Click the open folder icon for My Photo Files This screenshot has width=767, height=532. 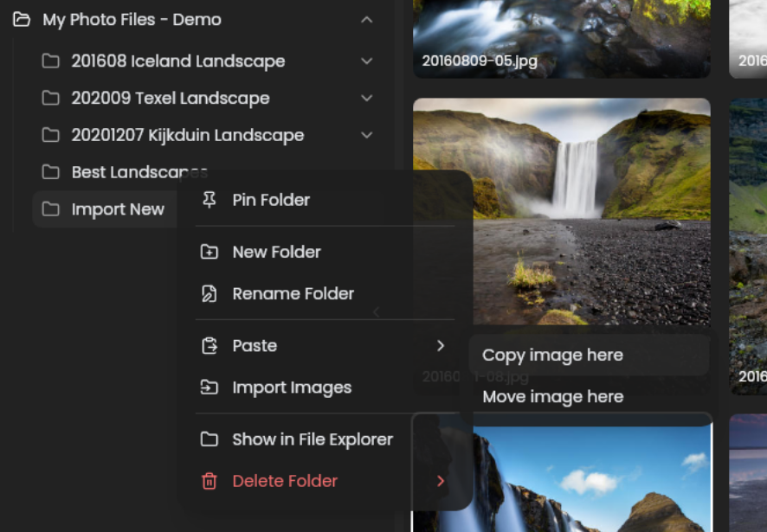(23, 19)
